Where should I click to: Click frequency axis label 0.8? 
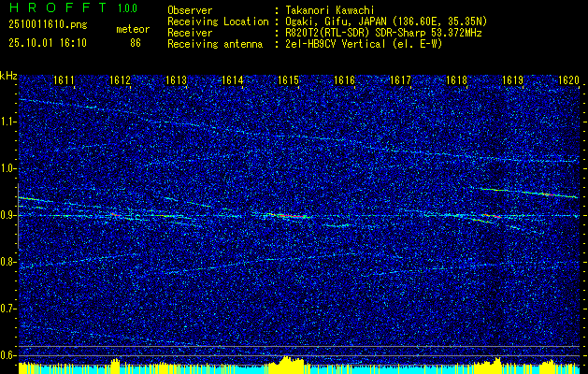click(7, 262)
